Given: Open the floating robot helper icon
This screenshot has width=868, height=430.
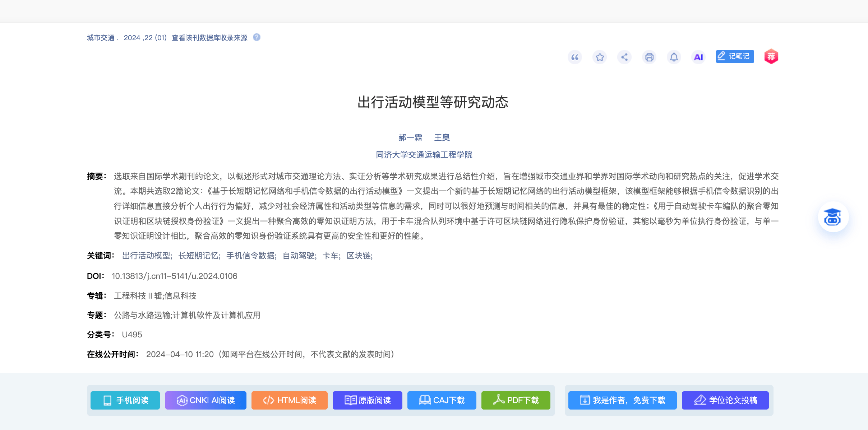Looking at the screenshot, I should click(833, 217).
